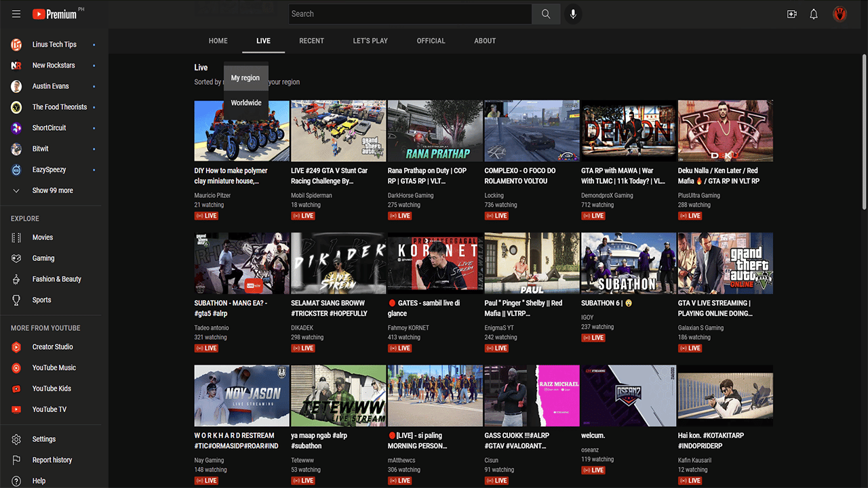Image resolution: width=868 pixels, height=488 pixels.
Task: Switch to the RECENT tab
Action: [x=312, y=41]
